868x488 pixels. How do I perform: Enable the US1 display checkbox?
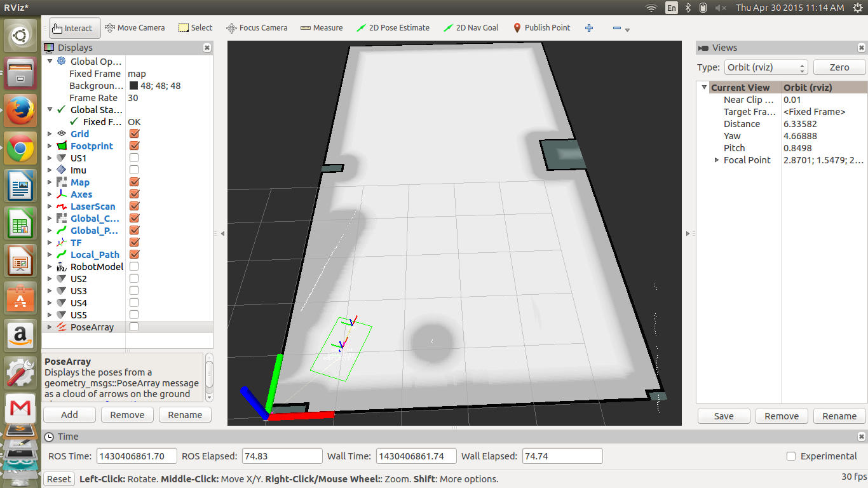click(134, 158)
